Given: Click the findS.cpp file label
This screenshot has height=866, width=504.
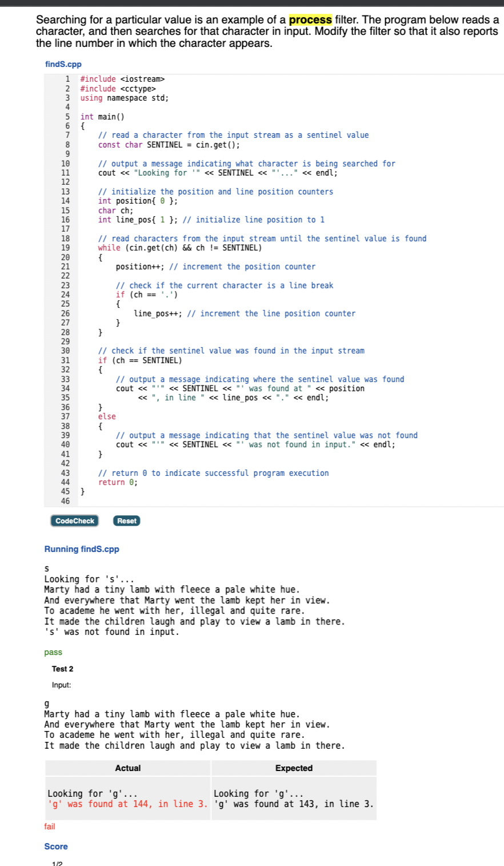Looking at the screenshot, I should coord(63,64).
